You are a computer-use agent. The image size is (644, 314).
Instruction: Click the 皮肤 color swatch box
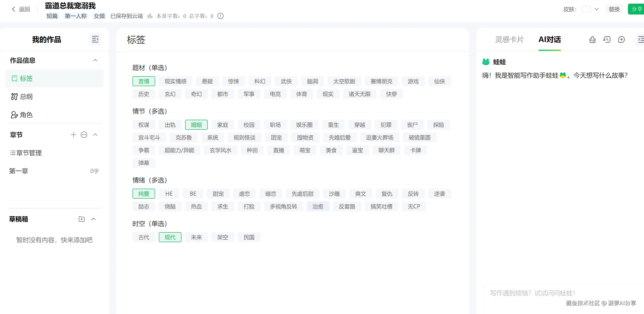tap(586, 9)
